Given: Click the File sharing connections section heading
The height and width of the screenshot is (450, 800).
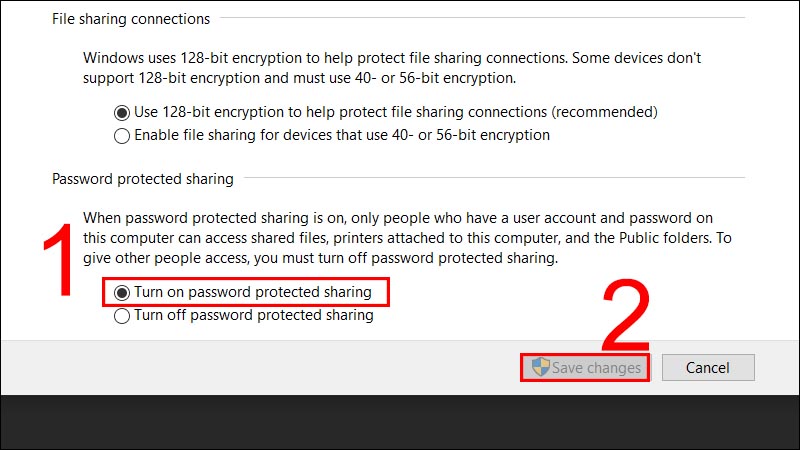Looking at the screenshot, I should point(131,19).
